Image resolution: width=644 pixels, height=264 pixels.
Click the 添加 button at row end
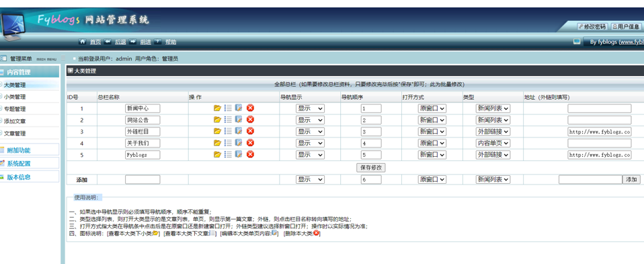tap(632, 180)
